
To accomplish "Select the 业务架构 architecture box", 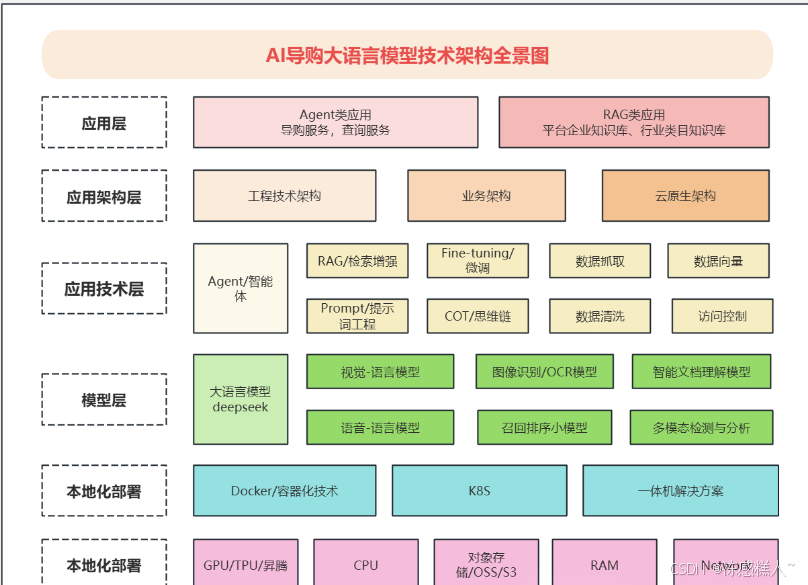I will point(487,195).
